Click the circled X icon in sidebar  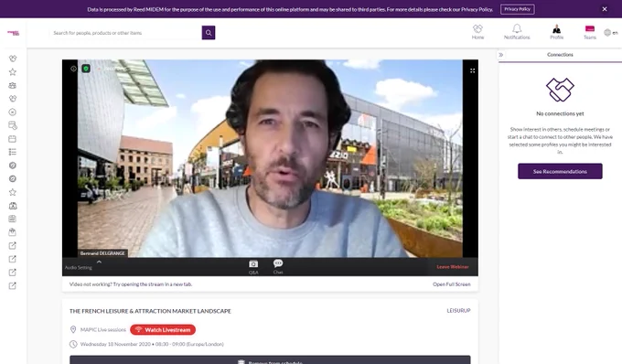[x=13, y=112]
